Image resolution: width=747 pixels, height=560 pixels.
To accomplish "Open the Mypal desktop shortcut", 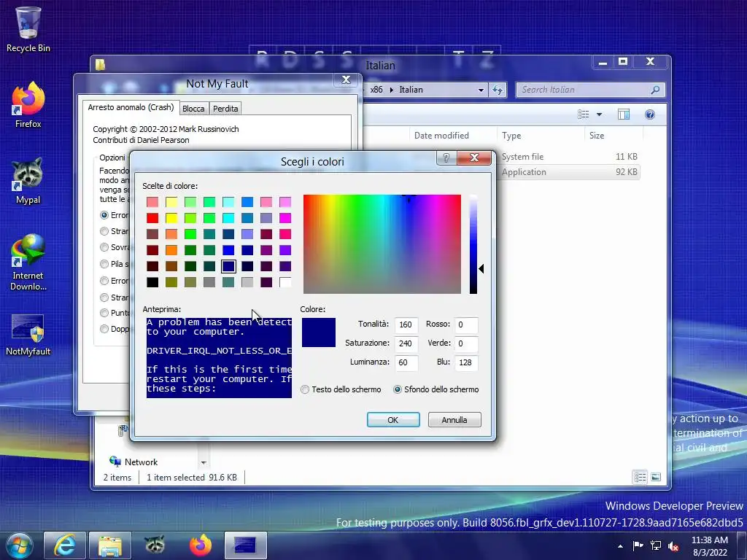I will (x=28, y=181).
